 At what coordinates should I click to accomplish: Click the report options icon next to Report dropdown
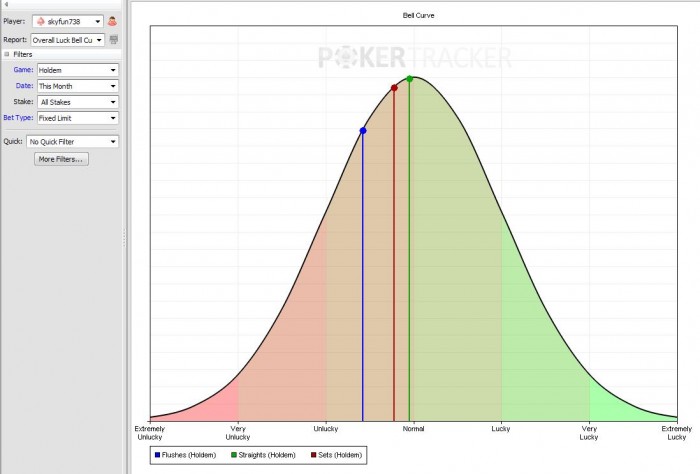coord(114,40)
